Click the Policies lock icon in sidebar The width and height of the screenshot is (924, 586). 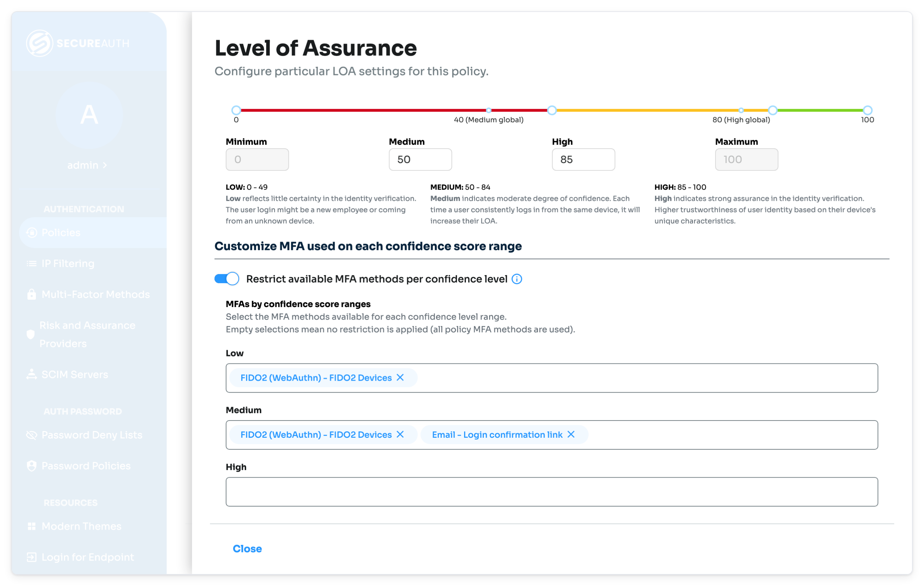click(32, 232)
